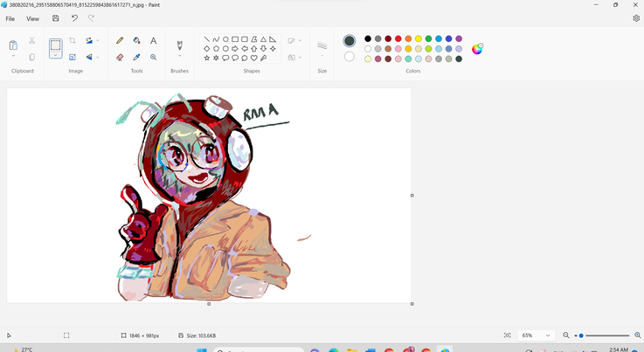Click the Paste clipboard icon
The width and height of the screenshot is (644, 352).
click(x=13, y=45)
